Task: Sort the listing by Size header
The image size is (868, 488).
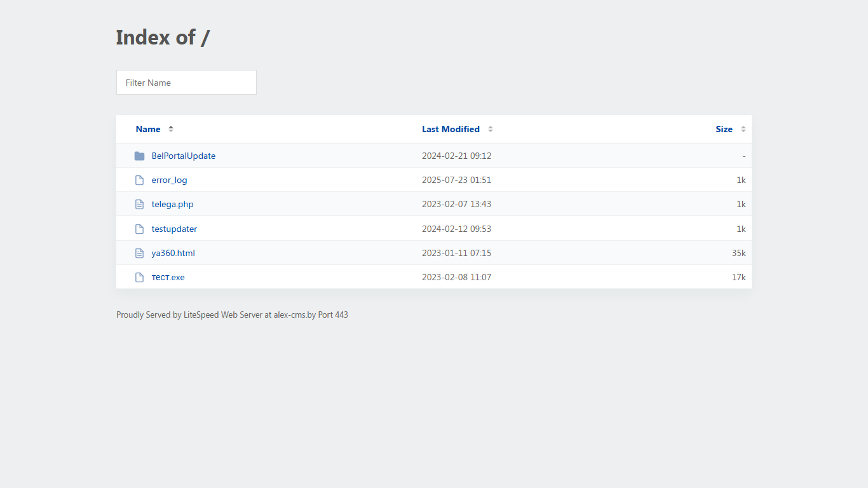Action: click(724, 129)
